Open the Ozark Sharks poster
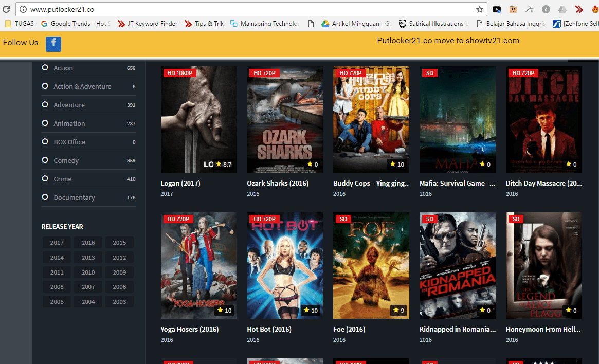The width and height of the screenshot is (599, 364). pyautogui.click(x=285, y=120)
